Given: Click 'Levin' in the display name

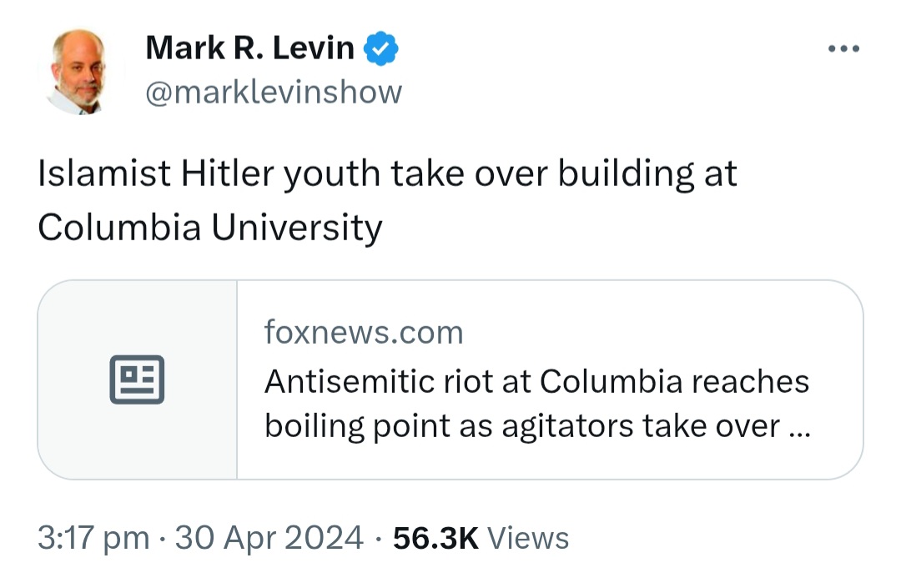Looking at the screenshot, I should [313, 48].
